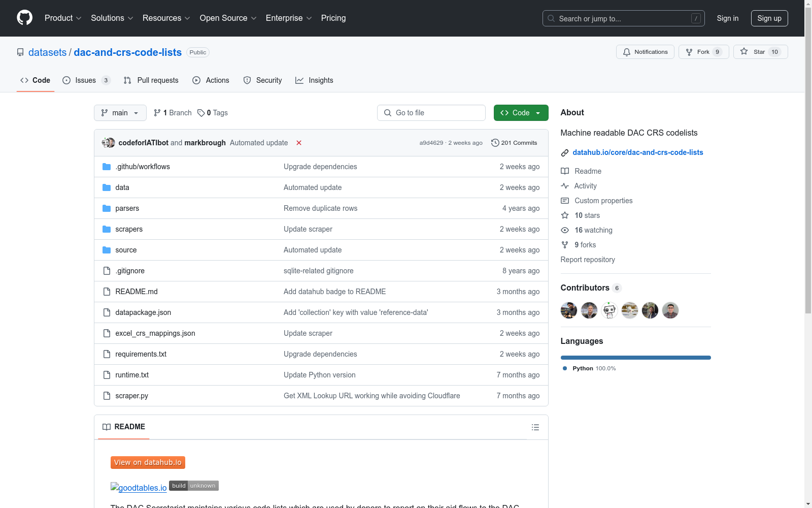The image size is (812, 508).
Task: Click the Custom properties icon
Action: [x=565, y=201]
